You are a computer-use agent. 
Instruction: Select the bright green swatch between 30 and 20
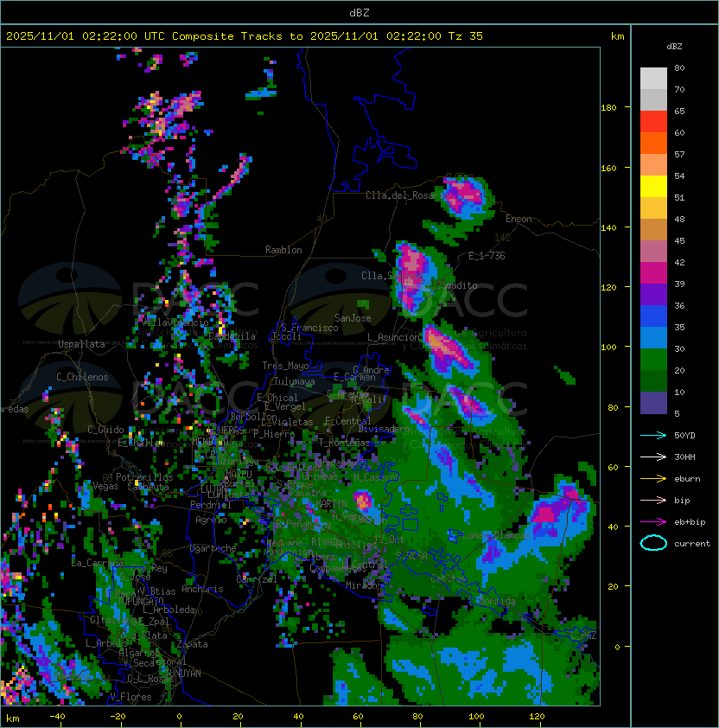(653, 360)
